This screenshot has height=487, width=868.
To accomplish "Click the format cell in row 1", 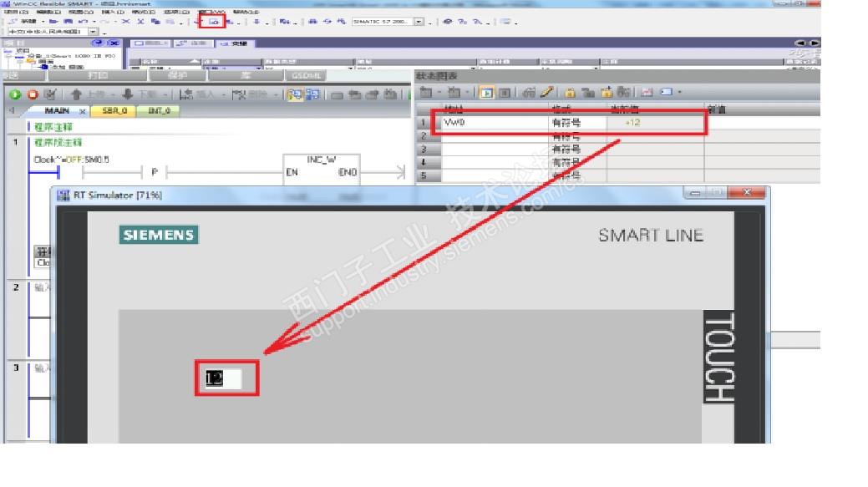I will click(578, 122).
